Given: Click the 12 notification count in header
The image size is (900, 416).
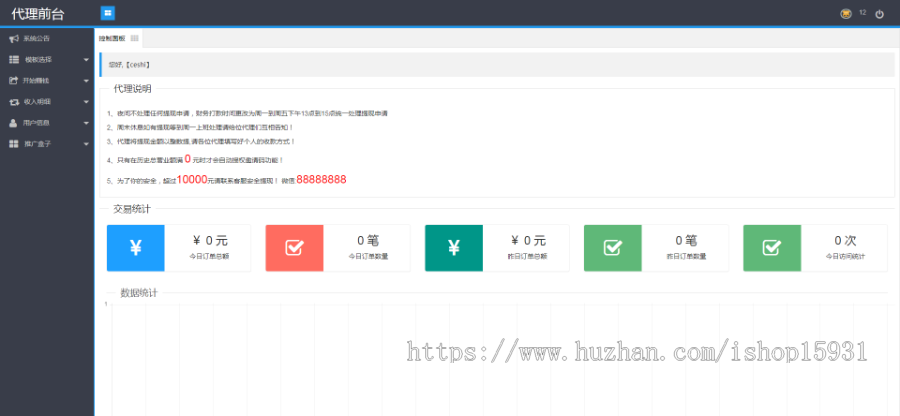Looking at the screenshot, I should 862,13.
